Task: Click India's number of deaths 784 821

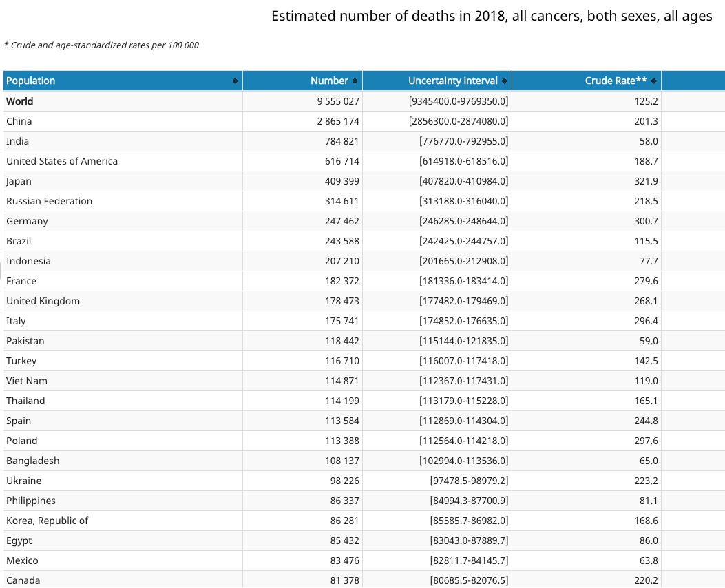Action: tap(342, 141)
